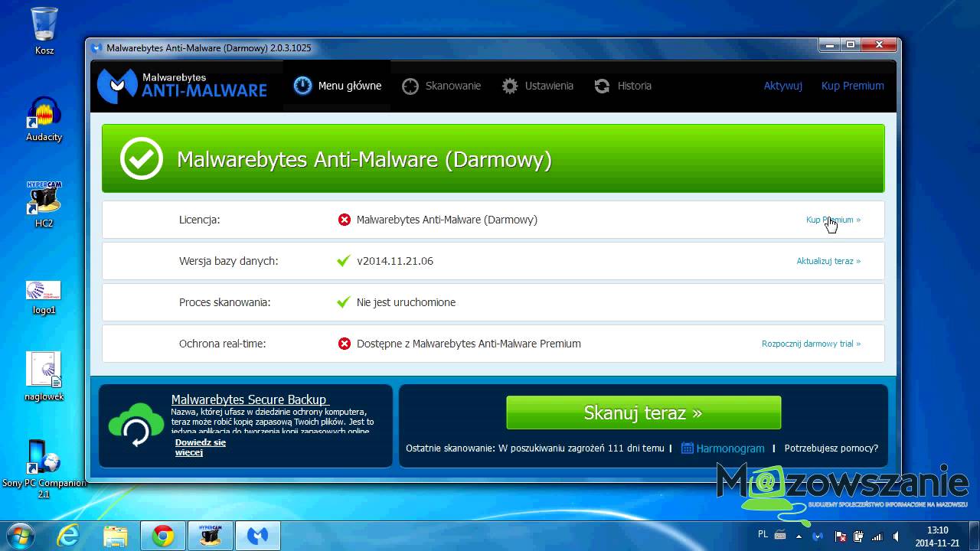Click the Secure Backup cloud icon
Viewport: 980px width, 551px height.
136,425
